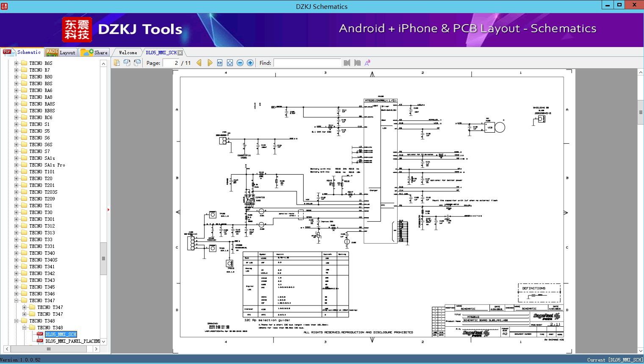Go to the next page arrow
Screen dimensions: 644x364
tap(210, 63)
